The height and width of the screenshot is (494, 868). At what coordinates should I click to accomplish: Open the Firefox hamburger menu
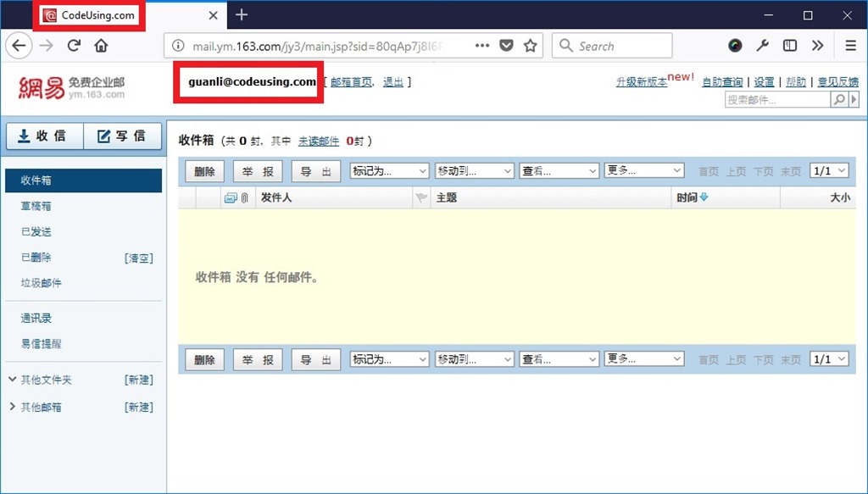tap(849, 45)
